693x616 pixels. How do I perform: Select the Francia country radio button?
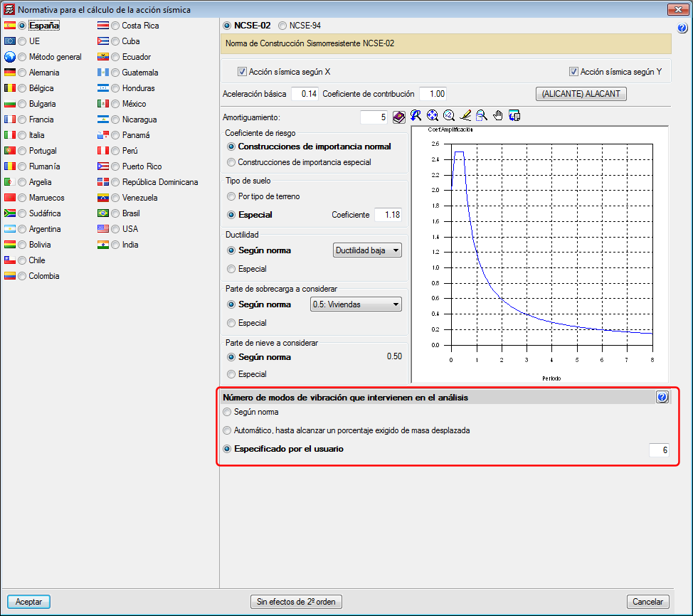[22, 120]
